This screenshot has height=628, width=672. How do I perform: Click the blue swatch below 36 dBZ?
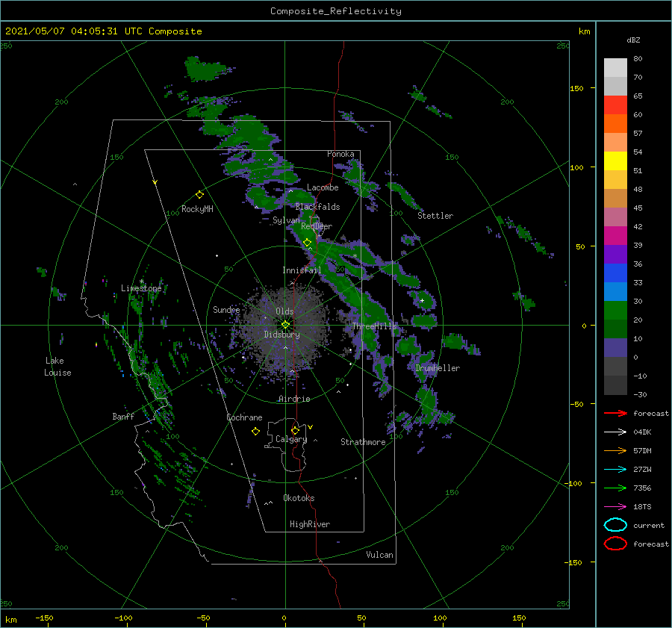tap(615, 273)
